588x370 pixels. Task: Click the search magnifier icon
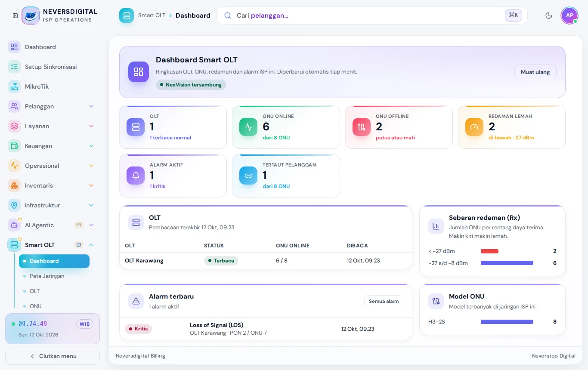pos(228,15)
